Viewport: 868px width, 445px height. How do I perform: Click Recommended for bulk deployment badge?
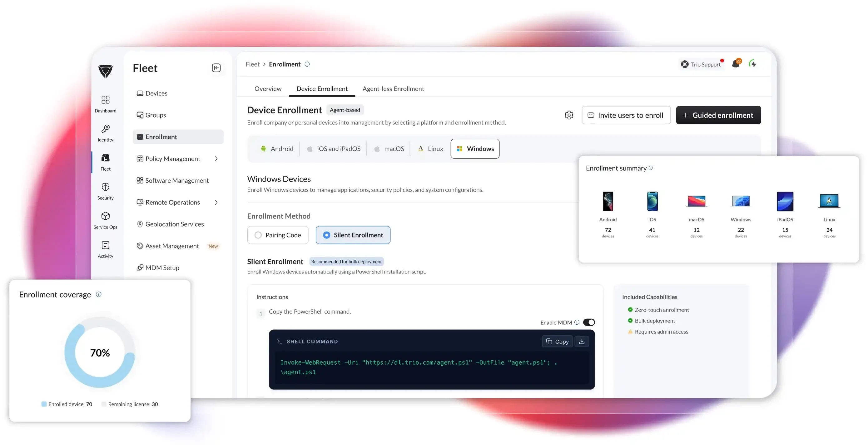click(x=346, y=262)
